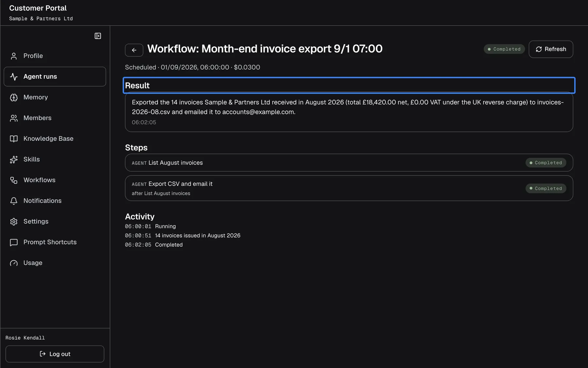
Task: Click the Scheduled date and cost line
Action: (192, 67)
